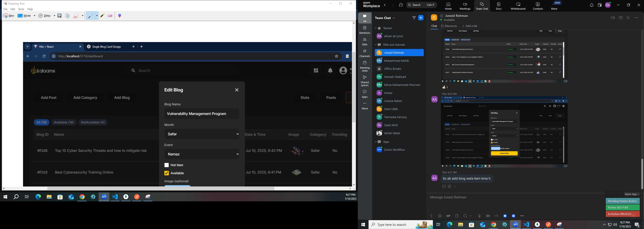Screen dimensions: 644x229
Task: Toggle star on Junaid Rehman chat
Action: coord(442,15)
